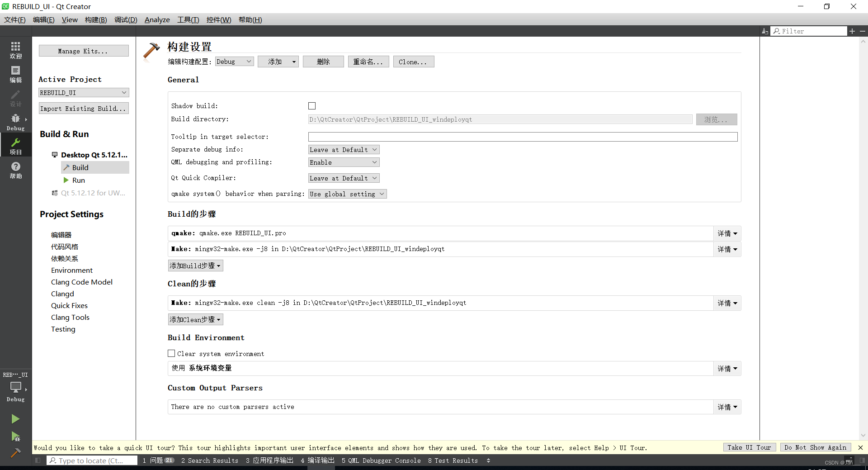Switch to the Edit (编辑) mode
This screenshot has height=470, width=868.
click(16, 74)
